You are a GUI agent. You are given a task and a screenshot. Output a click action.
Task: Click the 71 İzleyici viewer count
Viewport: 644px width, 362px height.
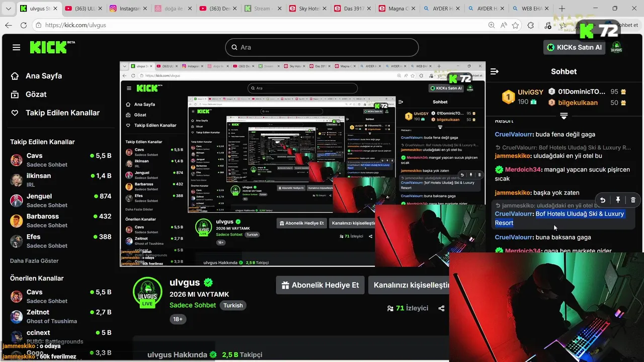coord(408,308)
